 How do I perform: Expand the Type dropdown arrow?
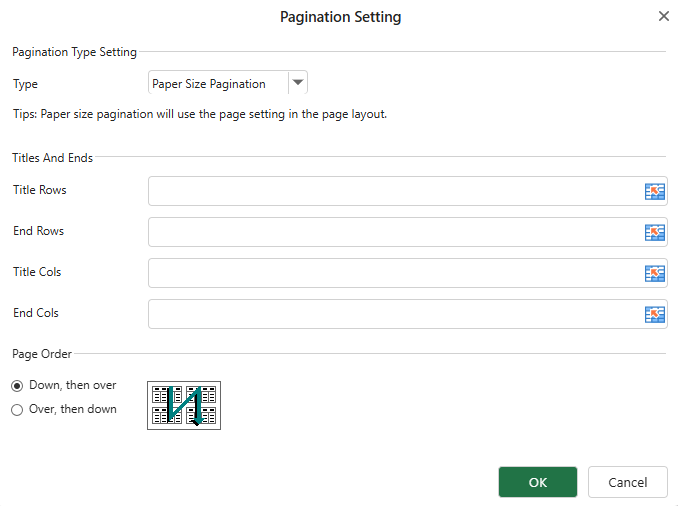click(x=297, y=84)
